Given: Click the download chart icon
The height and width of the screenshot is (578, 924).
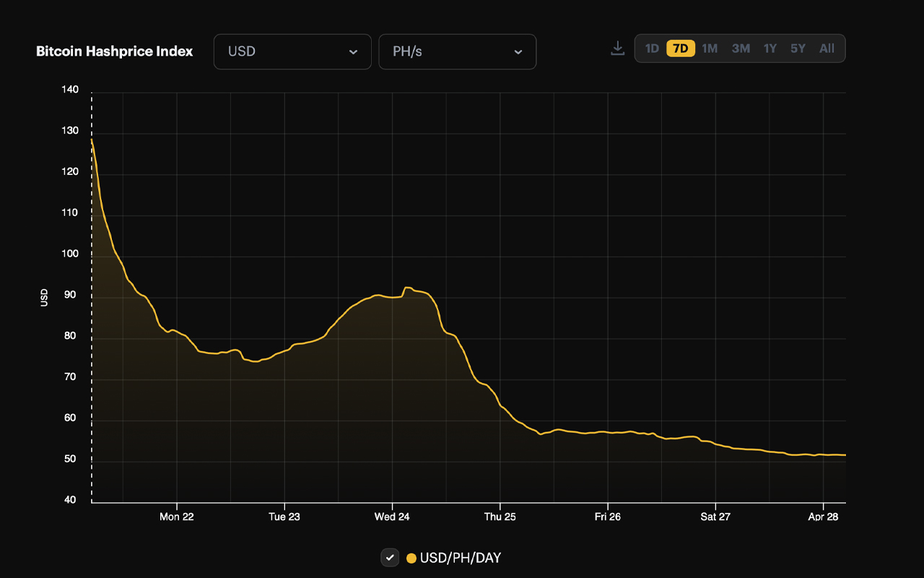Looking at the screenshot, I should tap(617, 48).
